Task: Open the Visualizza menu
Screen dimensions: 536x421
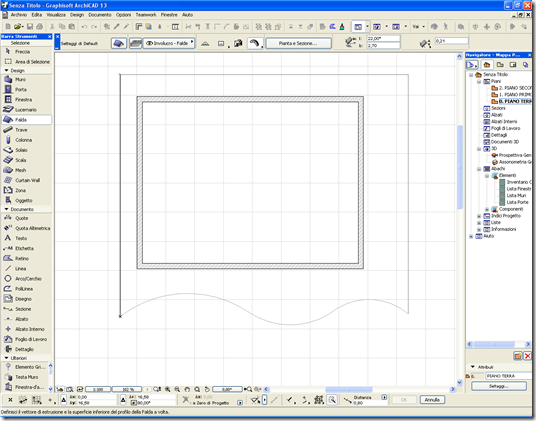Action: [56, 15]
